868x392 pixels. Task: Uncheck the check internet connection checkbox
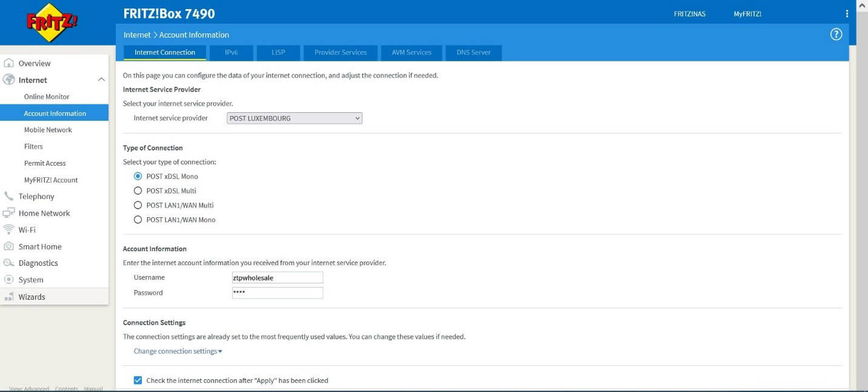[138, 380]
